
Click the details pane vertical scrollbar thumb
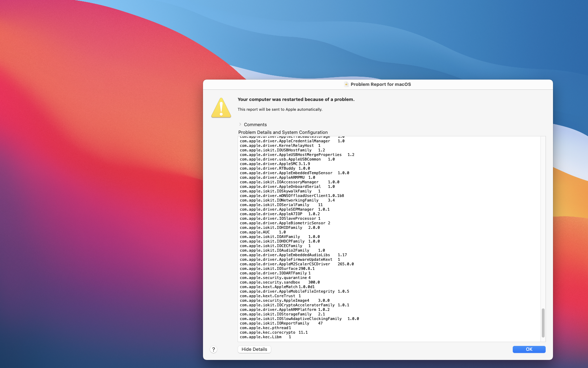point(543,323)
